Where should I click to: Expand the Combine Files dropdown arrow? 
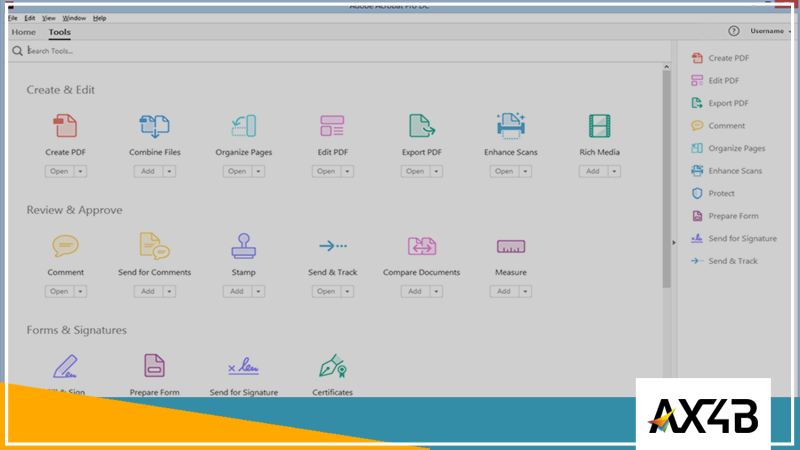(169, 171)
